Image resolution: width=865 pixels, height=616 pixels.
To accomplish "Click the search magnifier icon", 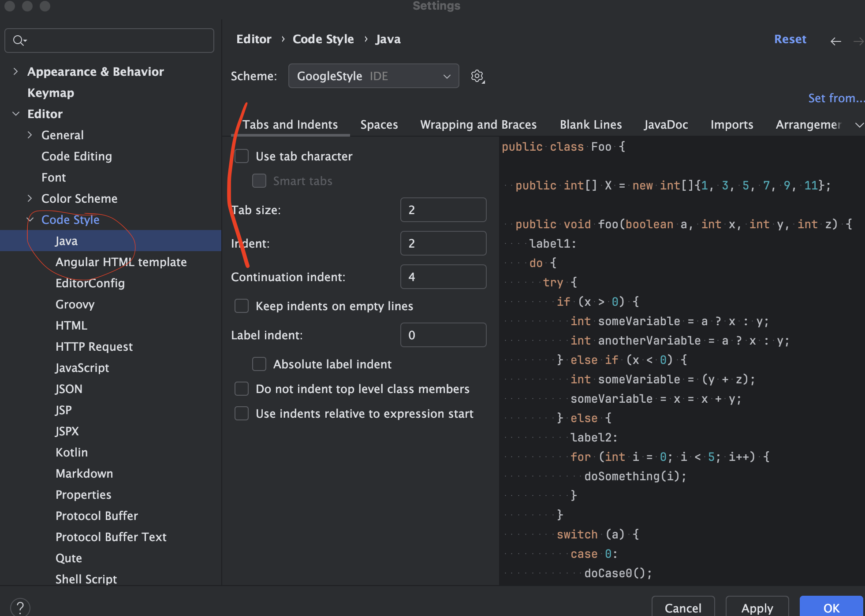I will coord(19,41).
